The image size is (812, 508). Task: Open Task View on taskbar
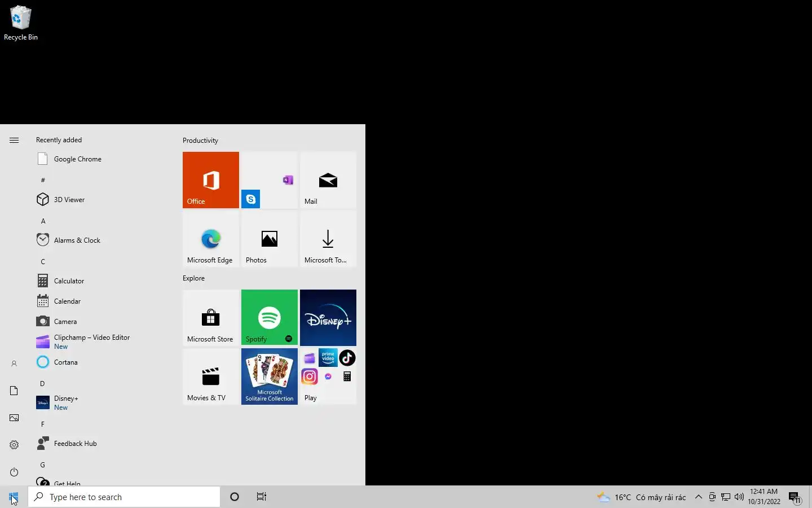click(262, 497)
